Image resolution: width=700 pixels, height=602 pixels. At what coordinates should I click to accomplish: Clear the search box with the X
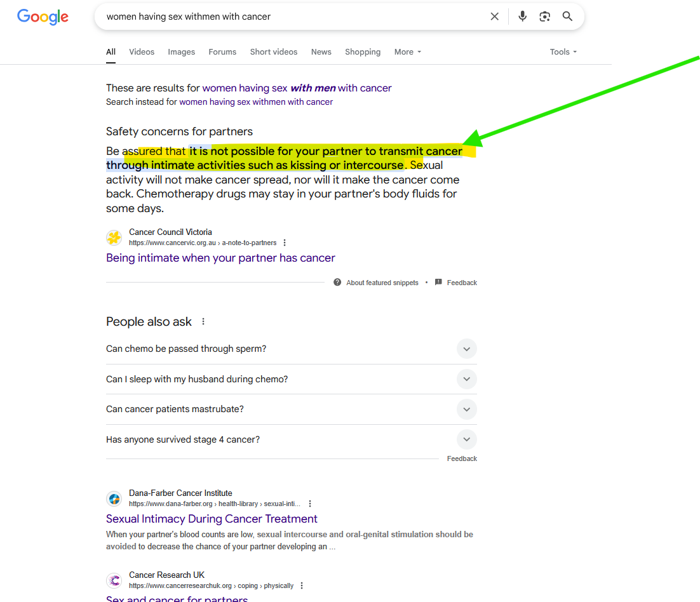click(494, 17)
